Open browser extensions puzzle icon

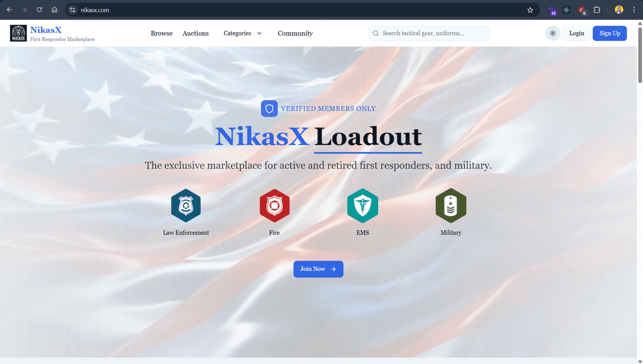point(597,10)
